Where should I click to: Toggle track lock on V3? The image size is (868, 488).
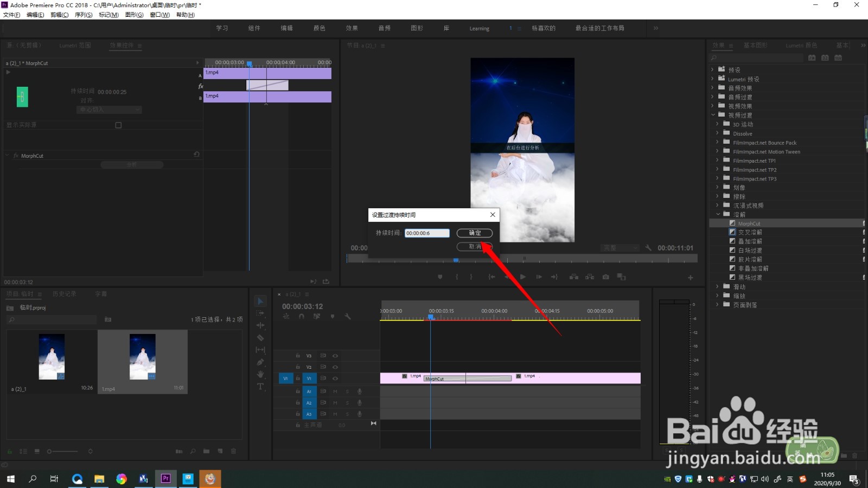point(298,356)
